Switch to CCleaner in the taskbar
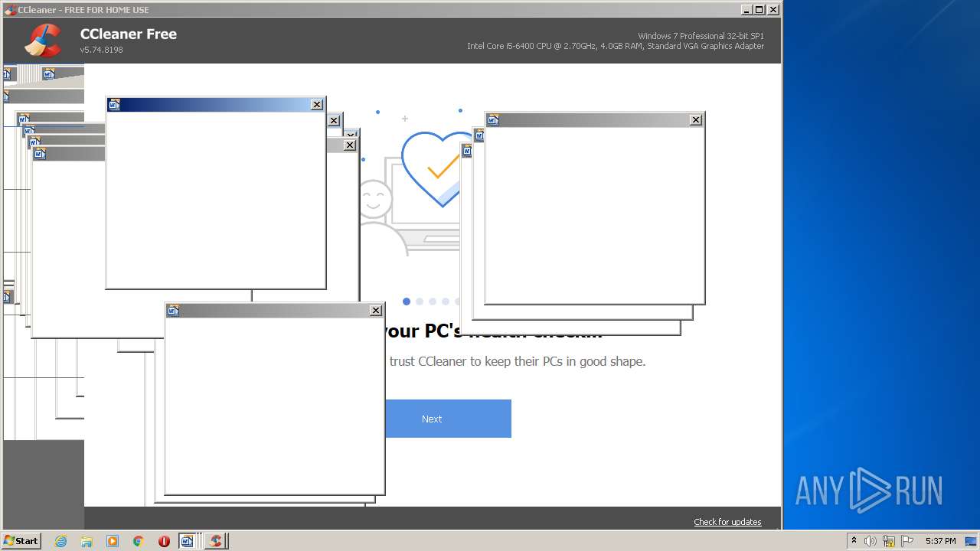980x551 pixels. tap(216, 541)
